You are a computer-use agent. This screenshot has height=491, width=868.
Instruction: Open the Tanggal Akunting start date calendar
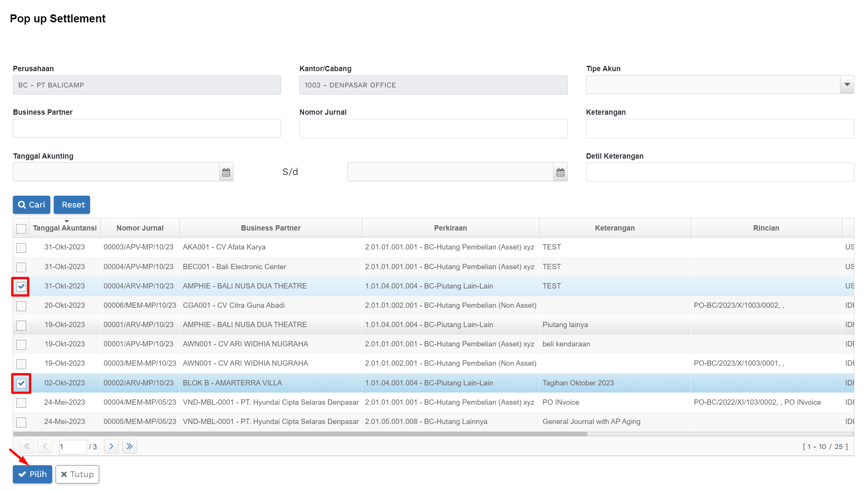pyautogui.click(x=226, y=172)
